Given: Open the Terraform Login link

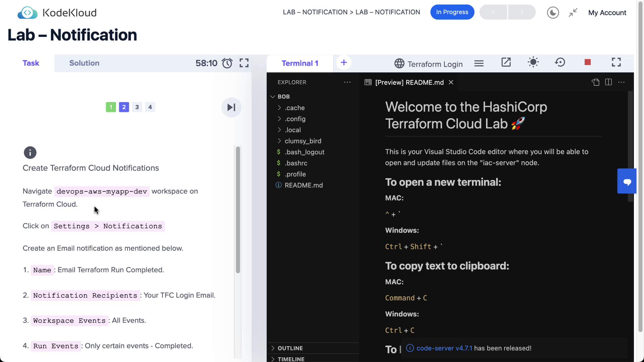Looking at the screenshot, I should [x=428, y=64].
